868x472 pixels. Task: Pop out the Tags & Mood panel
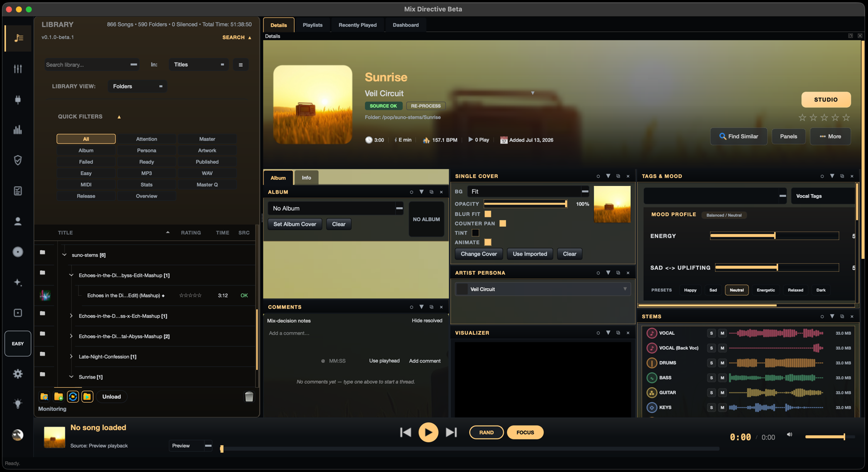coord(842,176)
